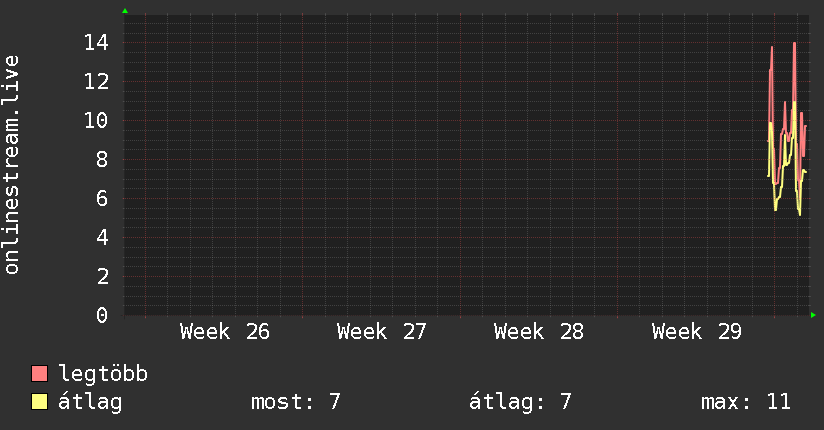Click the y-axis tick label 10
Viewport: 824px width, 430px height.
pyautogui.click(x=96, y=120)
